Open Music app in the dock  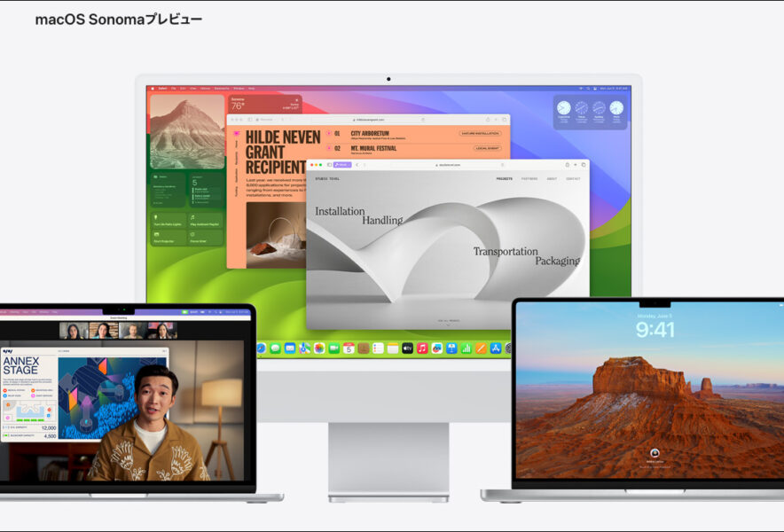422,348
